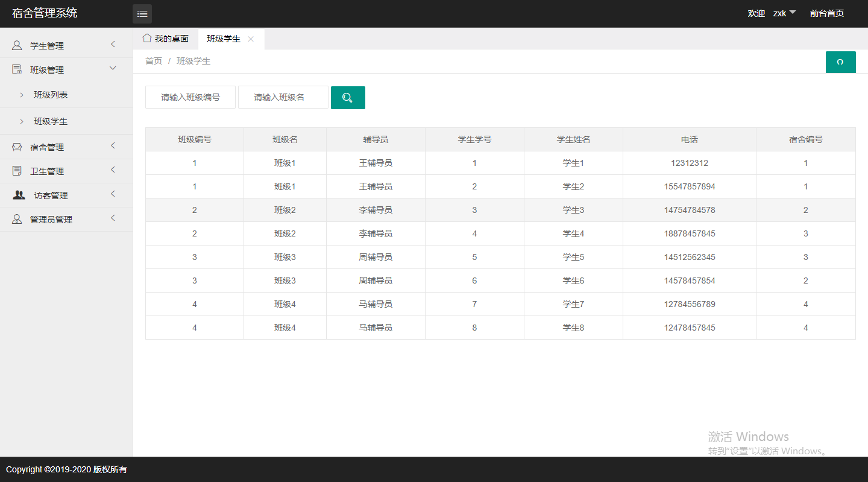Click the 学生学号 column header

pyautogui.click(x=474, y=139)
